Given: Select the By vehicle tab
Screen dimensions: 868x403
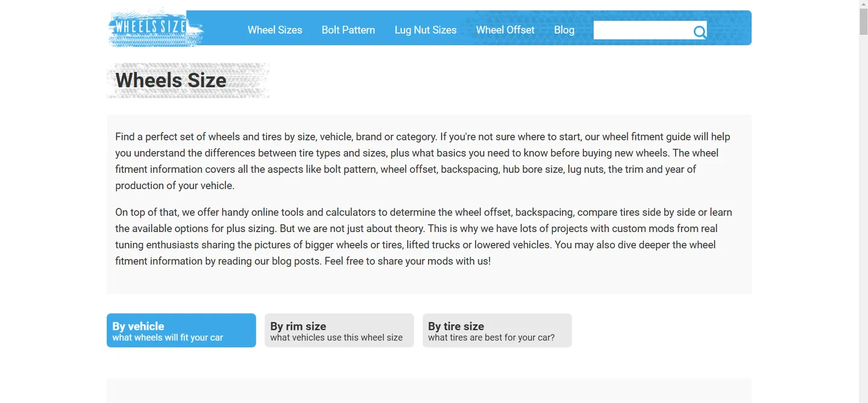Looking at the screenshot, I should coord(181,330).
